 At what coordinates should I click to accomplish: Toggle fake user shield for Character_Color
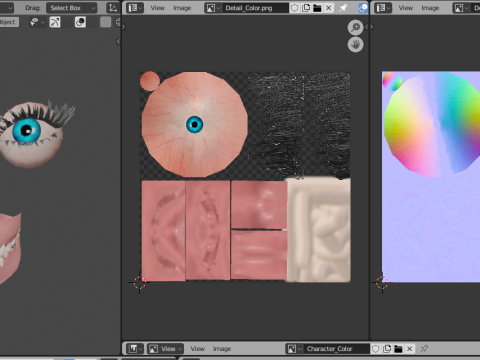[x=376, y=349]
